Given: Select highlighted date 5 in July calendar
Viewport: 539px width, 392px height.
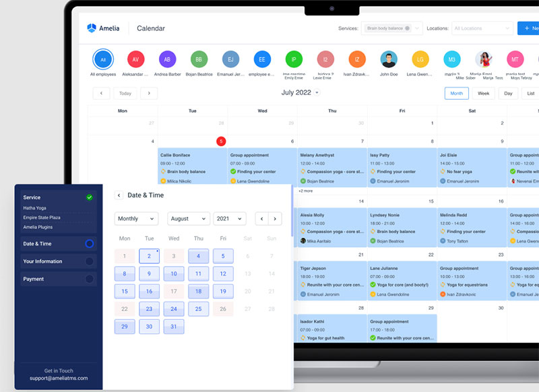Looking at the screenshot, I should pos(221,141).
